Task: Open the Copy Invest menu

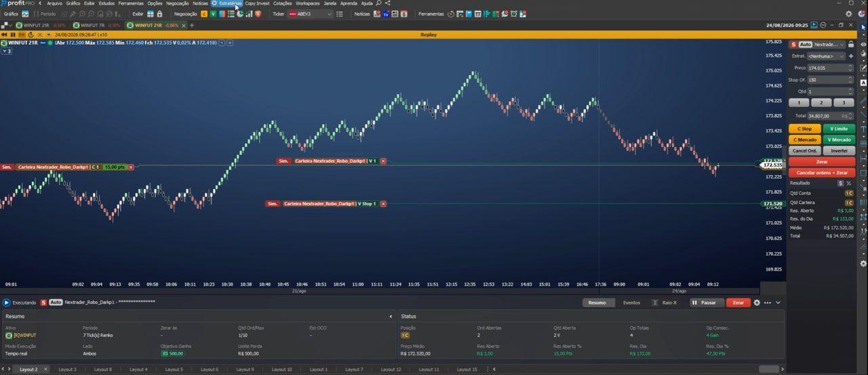Action: tap(257, 3)
